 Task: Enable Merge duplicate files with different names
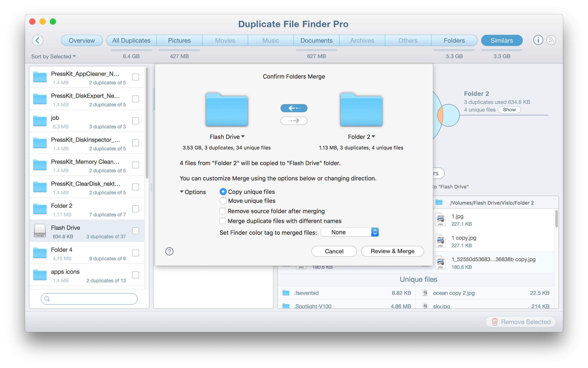(223, 221)
